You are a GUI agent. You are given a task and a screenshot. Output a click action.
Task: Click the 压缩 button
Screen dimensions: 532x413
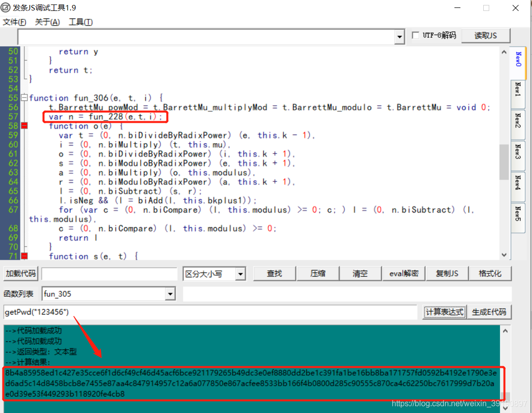pyautogui.click(x=318, y=273)
